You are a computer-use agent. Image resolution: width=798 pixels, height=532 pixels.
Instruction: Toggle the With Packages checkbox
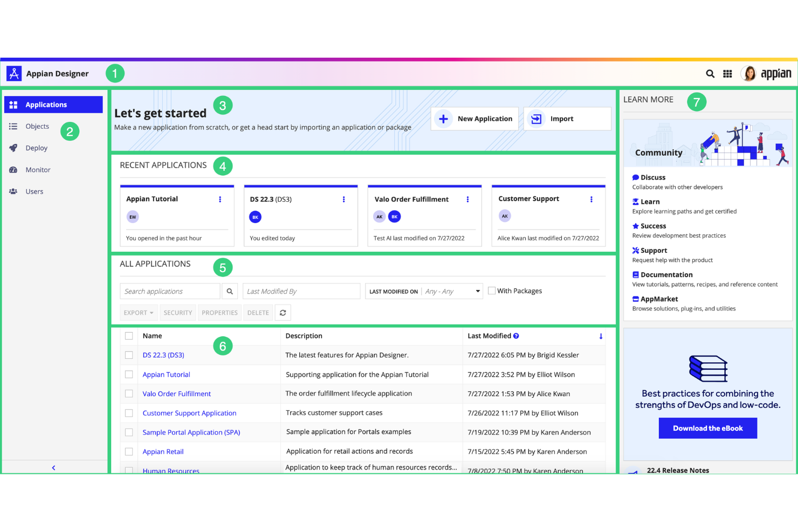pos(492,291)
